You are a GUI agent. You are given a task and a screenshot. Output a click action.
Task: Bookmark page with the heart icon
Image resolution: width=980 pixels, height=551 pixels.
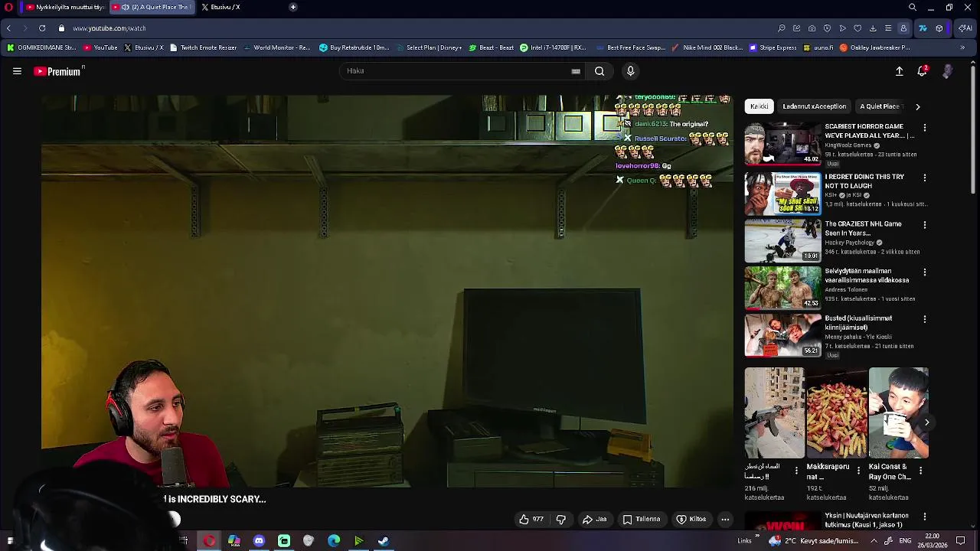857,28
